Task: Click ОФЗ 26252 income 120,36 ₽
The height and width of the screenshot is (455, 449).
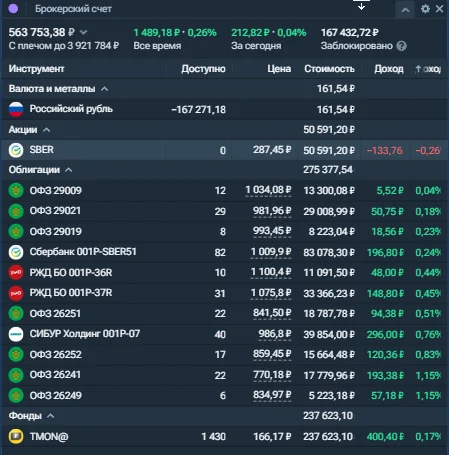Action: [x=385, y=355]
